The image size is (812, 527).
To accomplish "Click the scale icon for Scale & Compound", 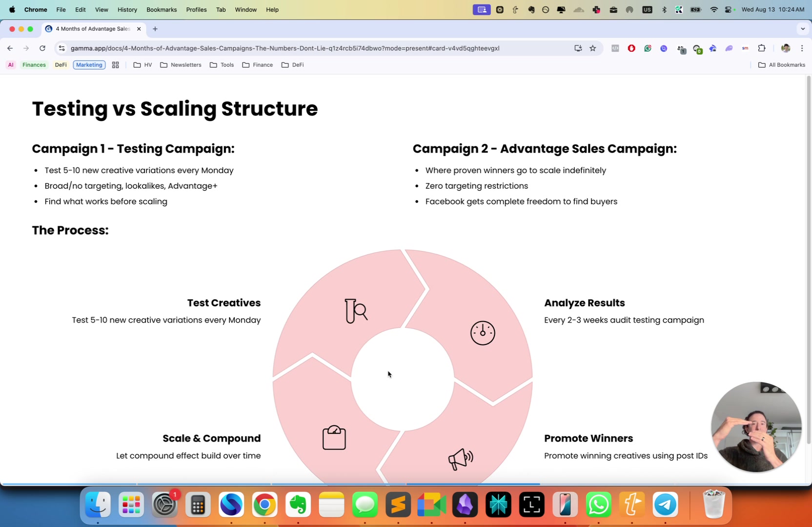I will pos(334,437).
